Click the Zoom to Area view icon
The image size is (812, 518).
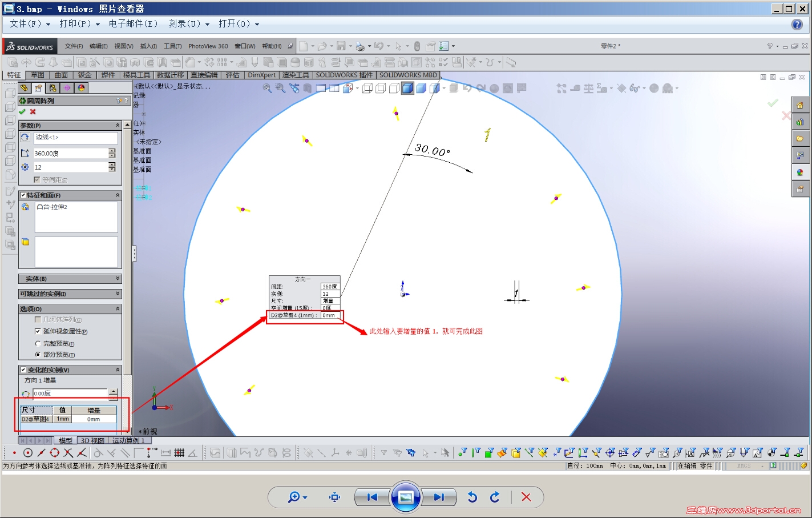[280, 88]
